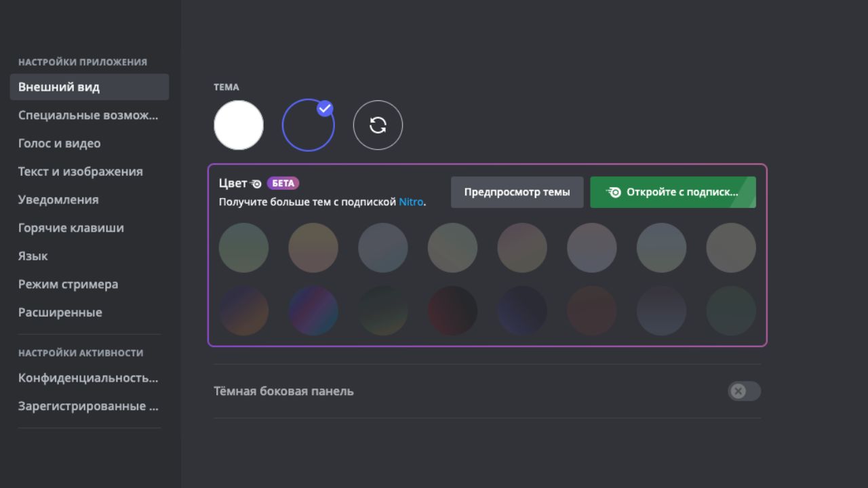Select the seventh color theme in top row
Image resolution: width=868 pixels, height=488 pixels.
coord(661,248)
